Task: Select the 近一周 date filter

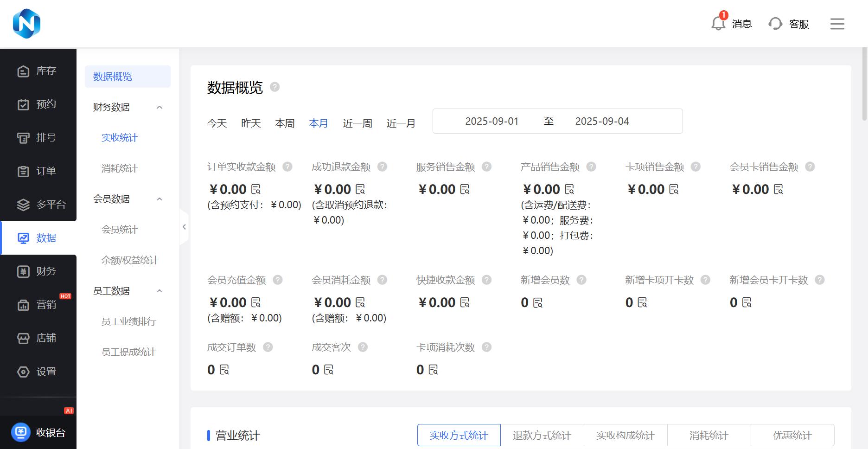Action: point(357,123)
